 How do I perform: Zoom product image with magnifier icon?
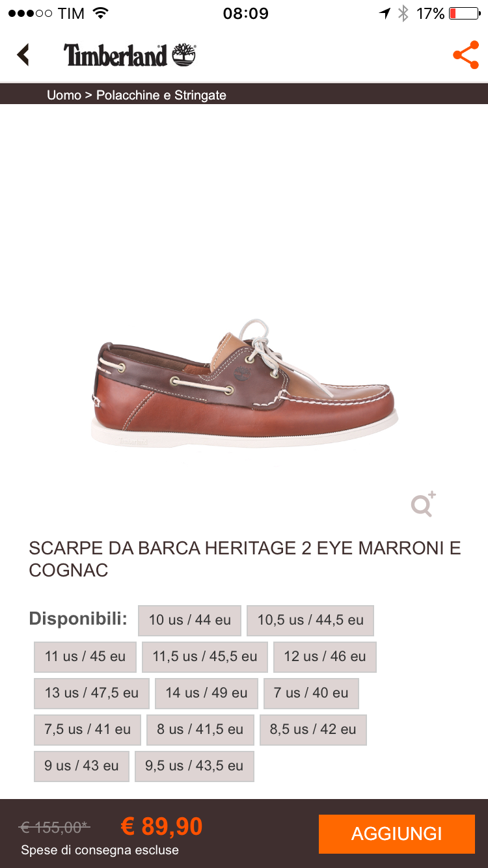point(423,504)
